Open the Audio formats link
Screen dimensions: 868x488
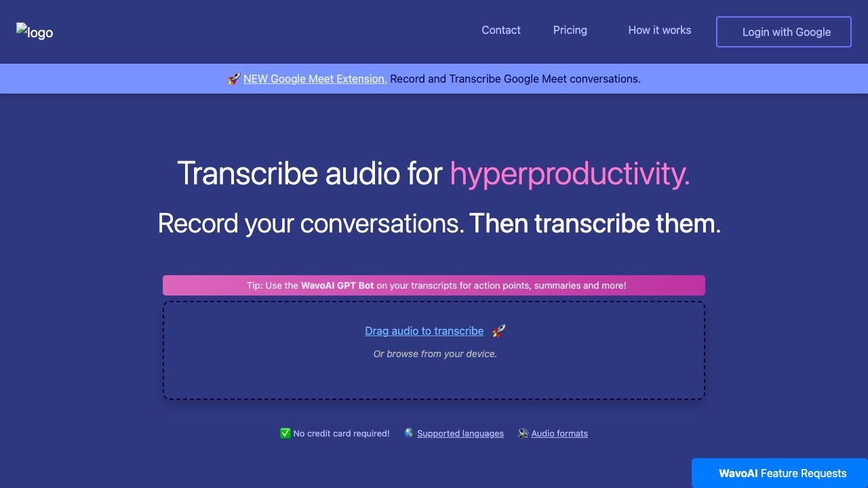pos(559,434)
